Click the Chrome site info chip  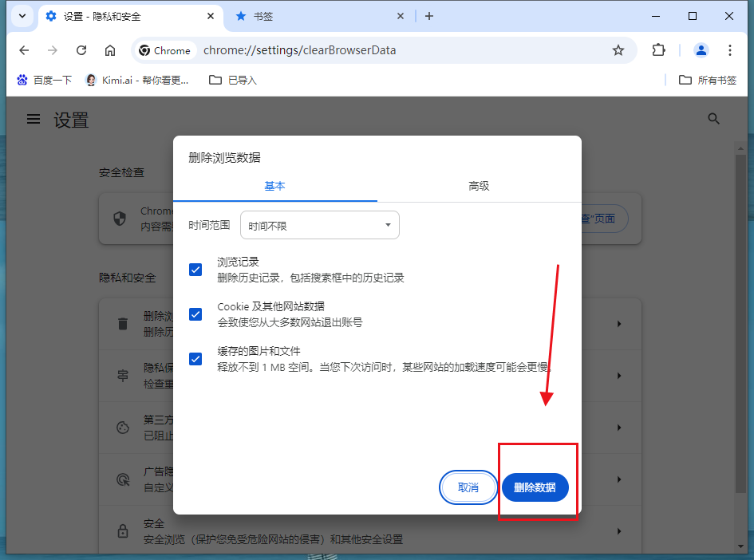point(164,50)
